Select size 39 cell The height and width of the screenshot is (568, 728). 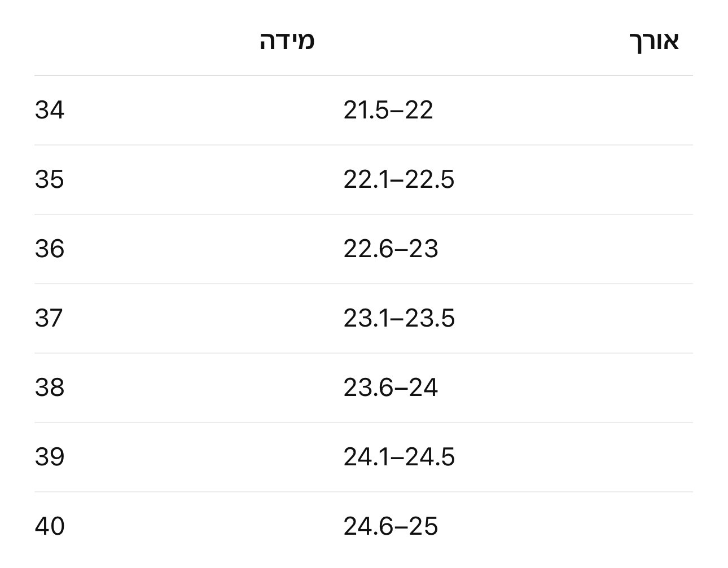[50, 457]
